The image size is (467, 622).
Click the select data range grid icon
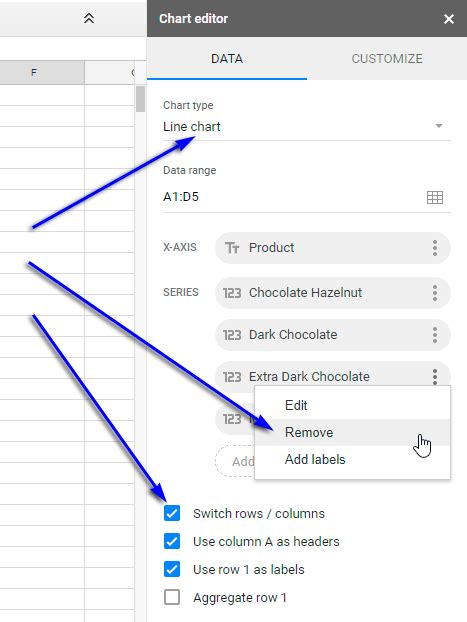coord(434,197)
